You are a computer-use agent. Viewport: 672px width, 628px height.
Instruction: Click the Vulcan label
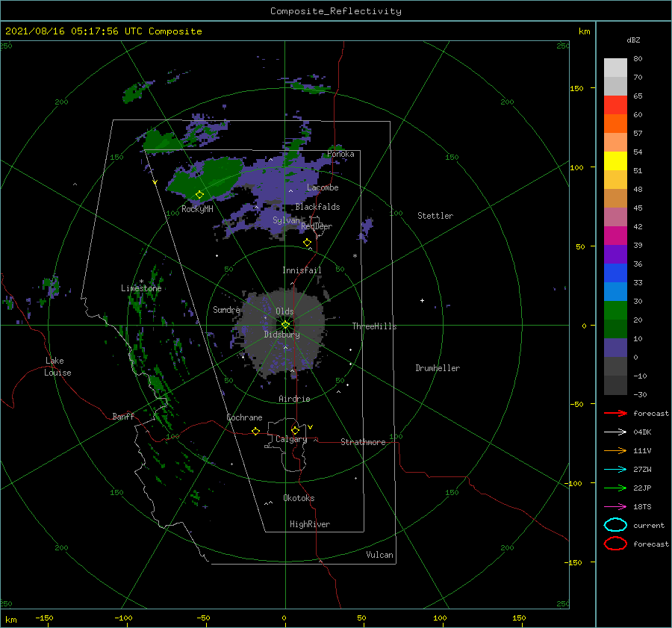click(x=379, y=555)
